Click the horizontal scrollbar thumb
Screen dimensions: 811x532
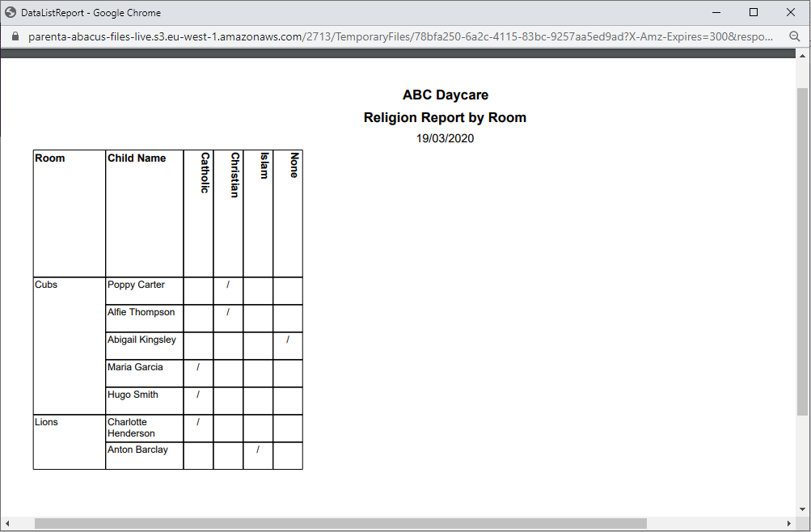coord(340,523)
